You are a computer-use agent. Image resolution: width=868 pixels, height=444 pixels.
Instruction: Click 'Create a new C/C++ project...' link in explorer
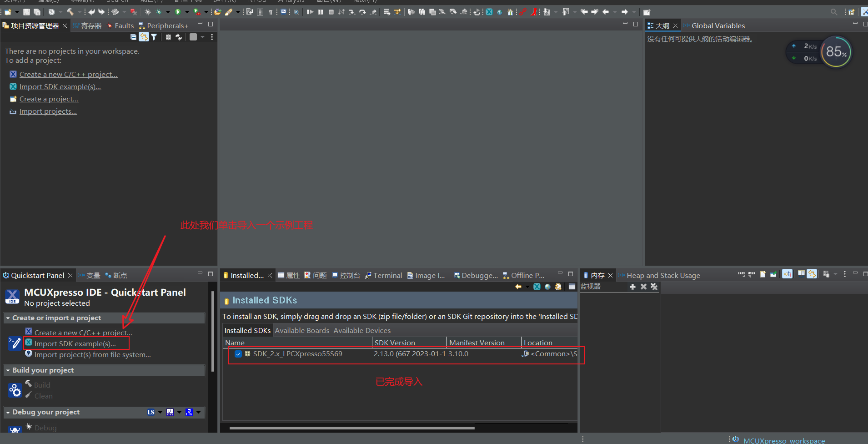(68, 75)
